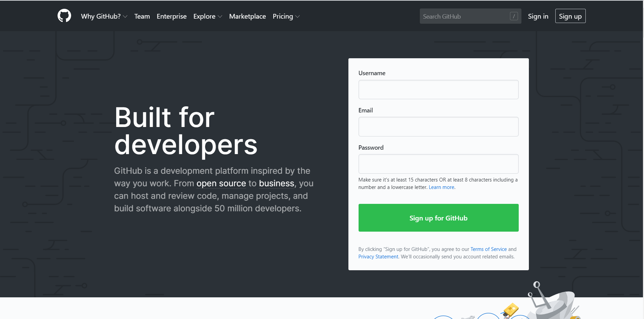This screenshot has height=319, width=644.
Task: Follow the business link in description
Action: point(277,183)
